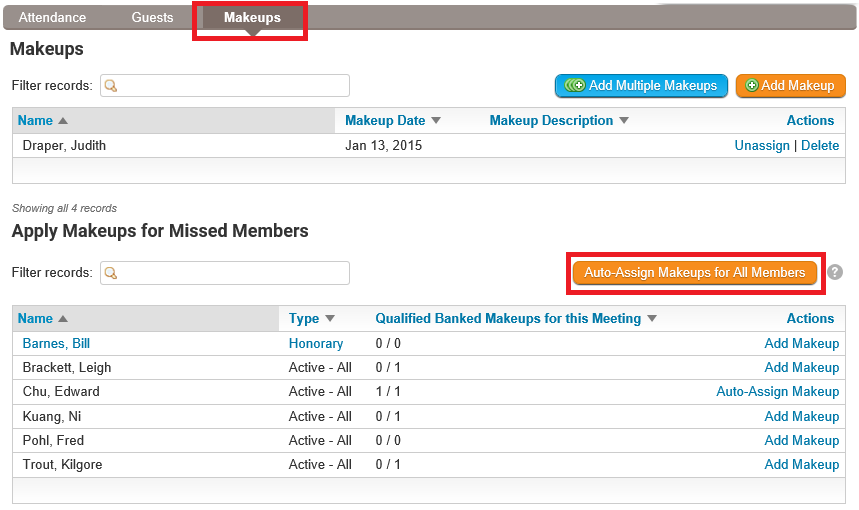859x510 pixels.
Task: Click Add Makeup for Kilgore Trout
Action: click(x=801, y=465)
